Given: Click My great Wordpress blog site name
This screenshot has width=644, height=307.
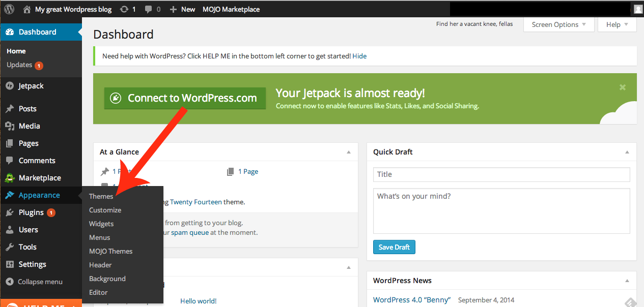Looking at the screenshot, I should (x=73, y=9).
